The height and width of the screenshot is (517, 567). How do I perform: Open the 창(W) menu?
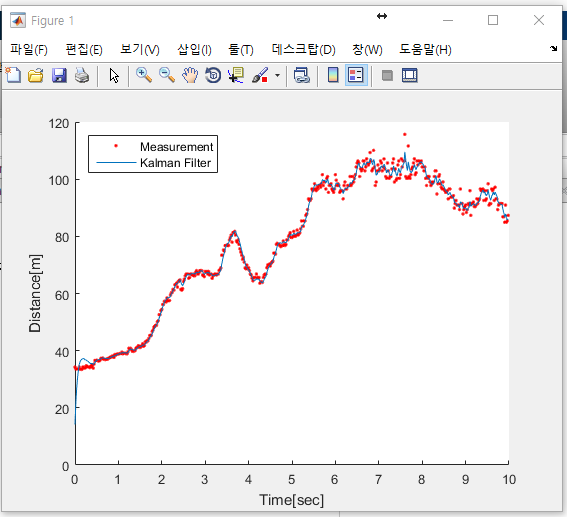[367, 49]
